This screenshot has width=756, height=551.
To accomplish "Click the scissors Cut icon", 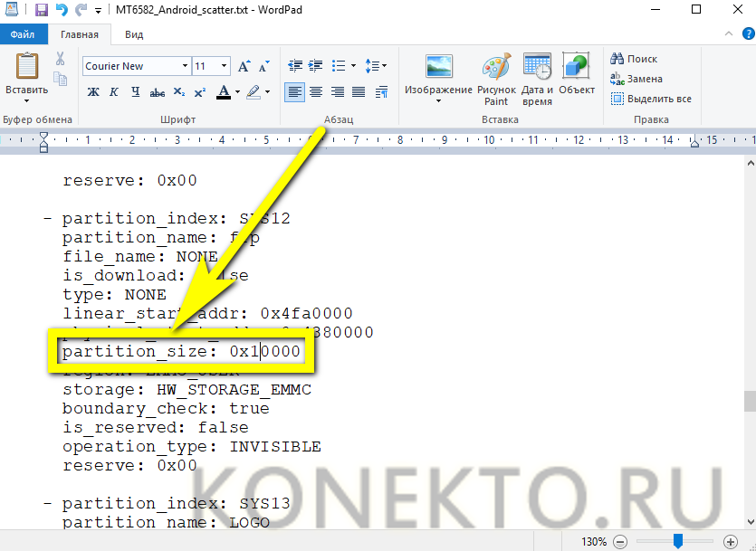I will [60, 59].
